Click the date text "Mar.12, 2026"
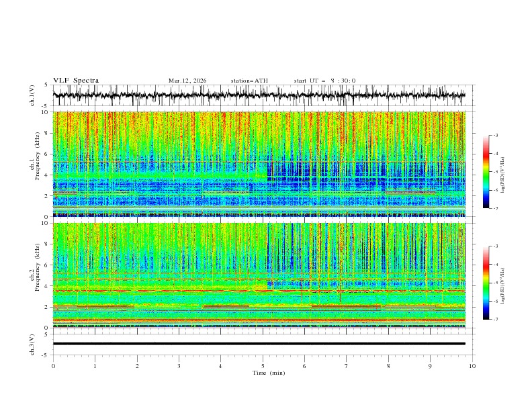Viewport: 532px width, 411px height. point(187,81)
